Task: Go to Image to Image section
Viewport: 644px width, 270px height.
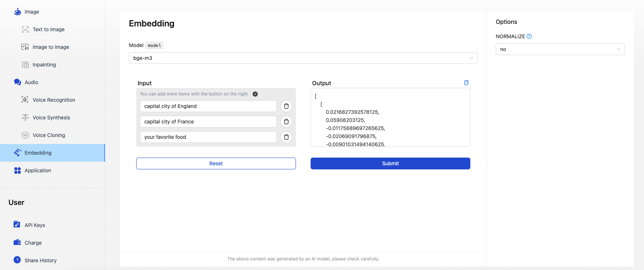Action: pyautogui.click(x=51, y=47)
